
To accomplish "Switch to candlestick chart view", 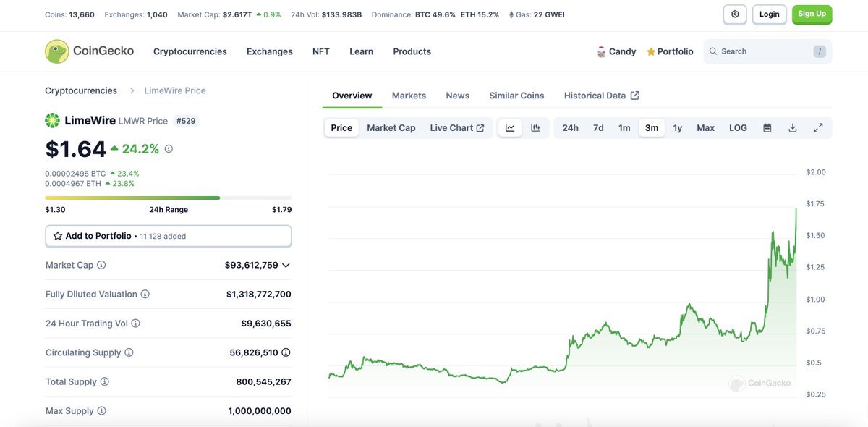I will tap(535, 128).
